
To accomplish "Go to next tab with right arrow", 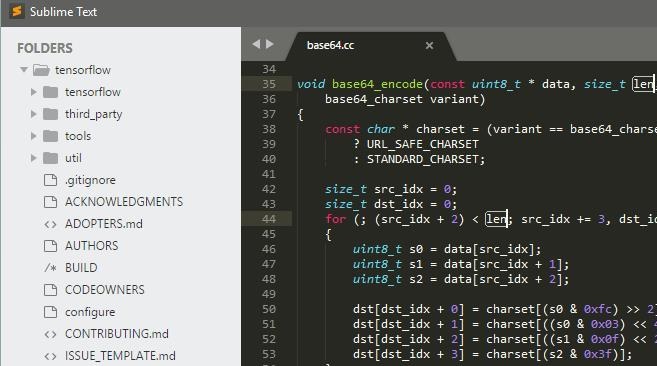I will pyautogui.click(x=270, y=44).
